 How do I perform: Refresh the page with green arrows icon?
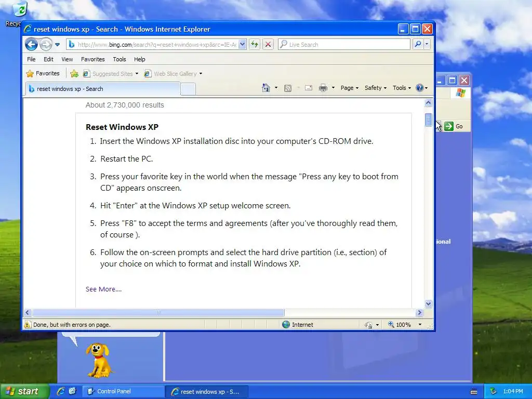[x=255, y=45]
